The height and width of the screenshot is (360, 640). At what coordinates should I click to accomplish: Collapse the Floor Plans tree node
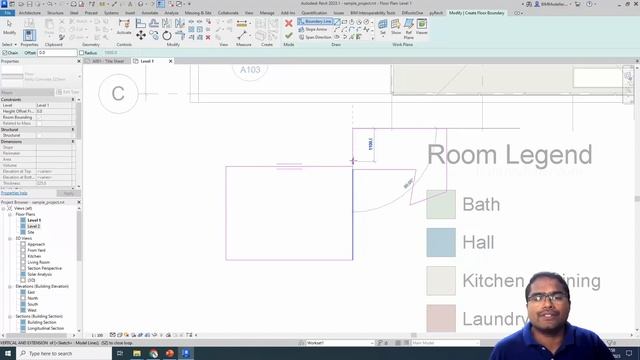point(10,214)
